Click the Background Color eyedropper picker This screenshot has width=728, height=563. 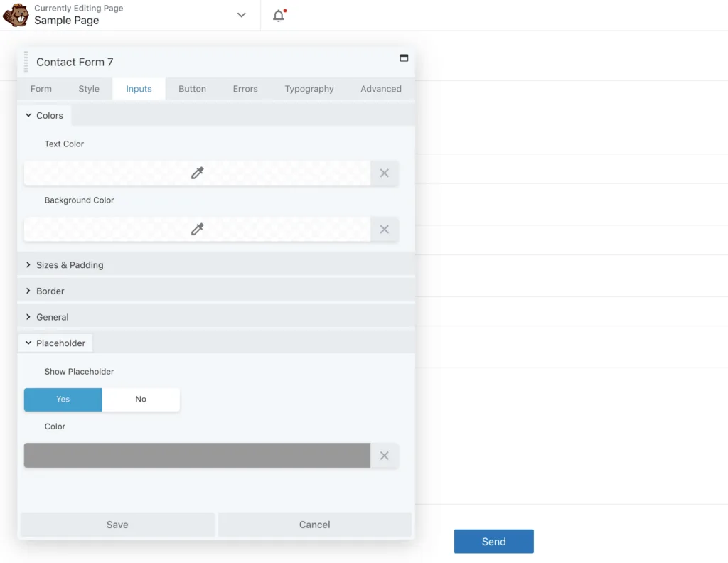tap(198, 230)
